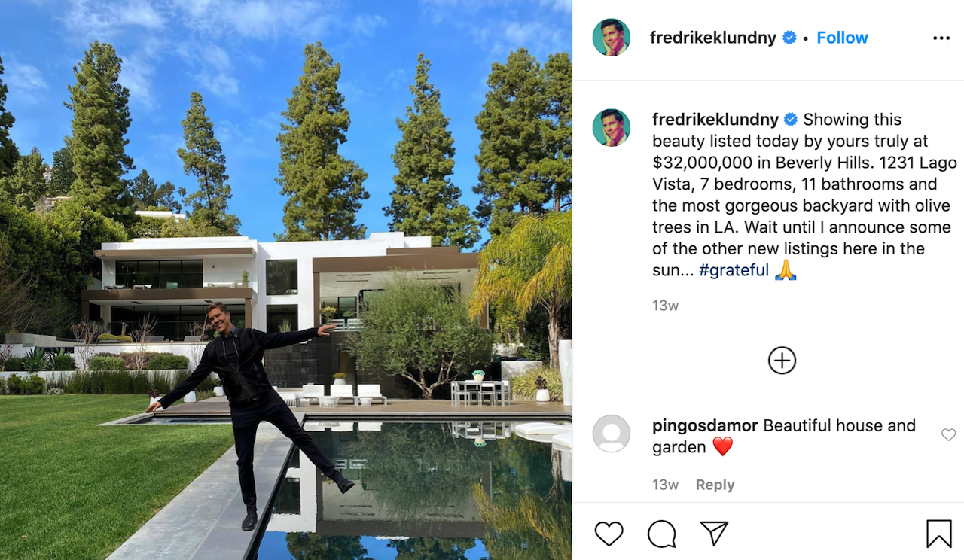The width and height of the screenshot is (964, 560).
Task: Follow fredrikeklundny
Action: pyautogui.click(x=842, y=38)
